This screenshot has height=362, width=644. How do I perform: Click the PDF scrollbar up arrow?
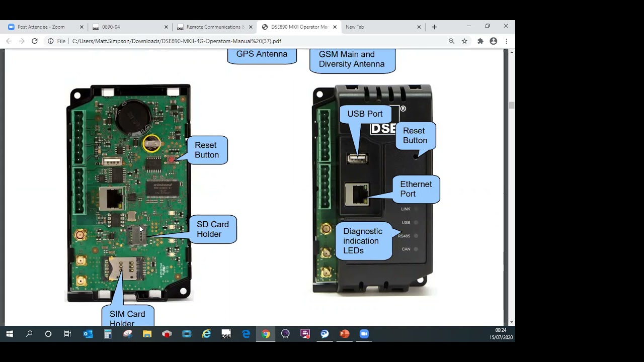click(x=512, y=52)
